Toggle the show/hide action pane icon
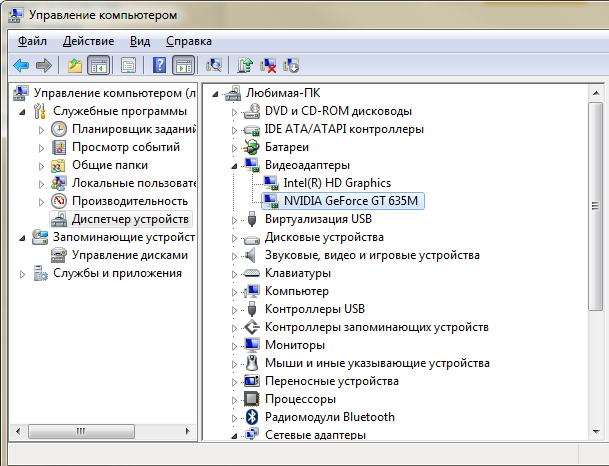The width and height of the screenshot is (609, 466). [x=184, y=65]
